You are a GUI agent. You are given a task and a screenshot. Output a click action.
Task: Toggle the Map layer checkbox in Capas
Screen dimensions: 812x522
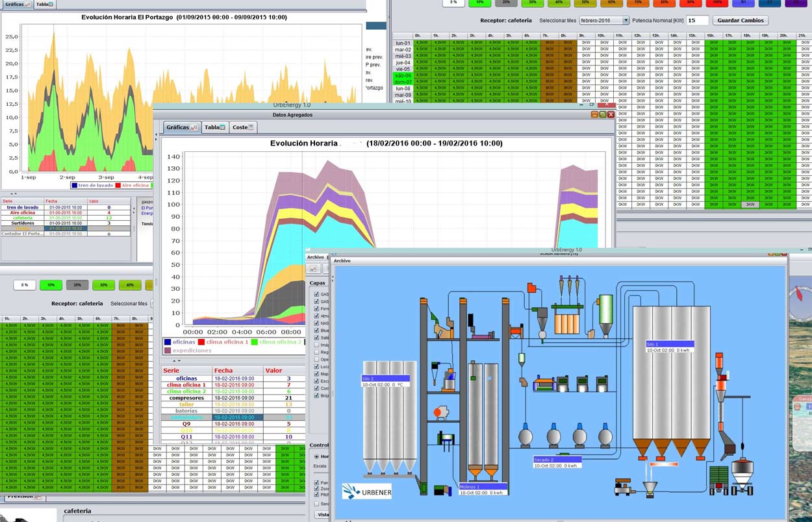tap(317, 374)
